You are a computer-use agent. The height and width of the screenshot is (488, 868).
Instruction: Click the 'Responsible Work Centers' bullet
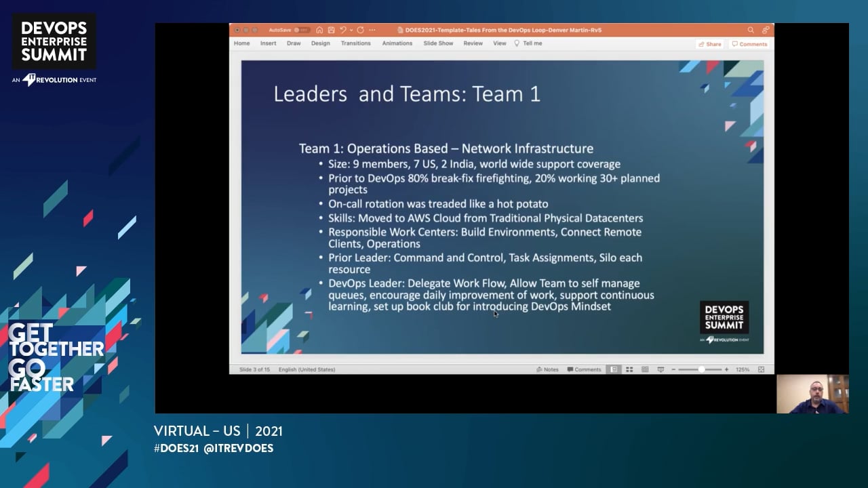[x=485, y=238]
